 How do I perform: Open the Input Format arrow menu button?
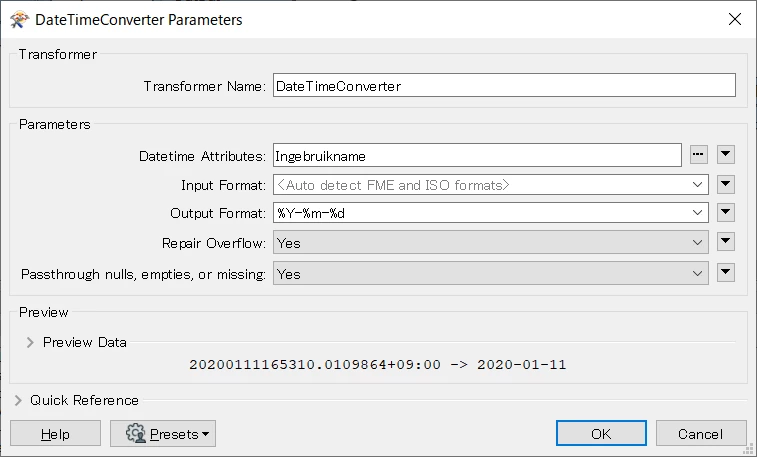[x=726, y=184]
